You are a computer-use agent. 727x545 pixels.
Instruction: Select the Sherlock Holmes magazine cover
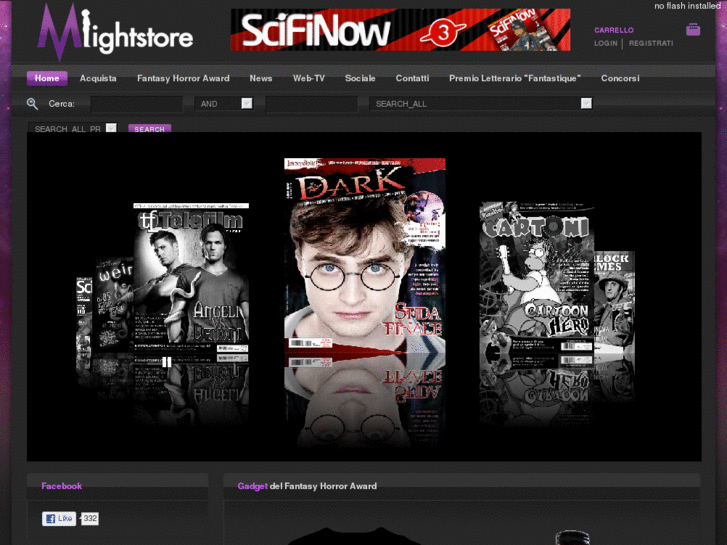pos(614,304)
